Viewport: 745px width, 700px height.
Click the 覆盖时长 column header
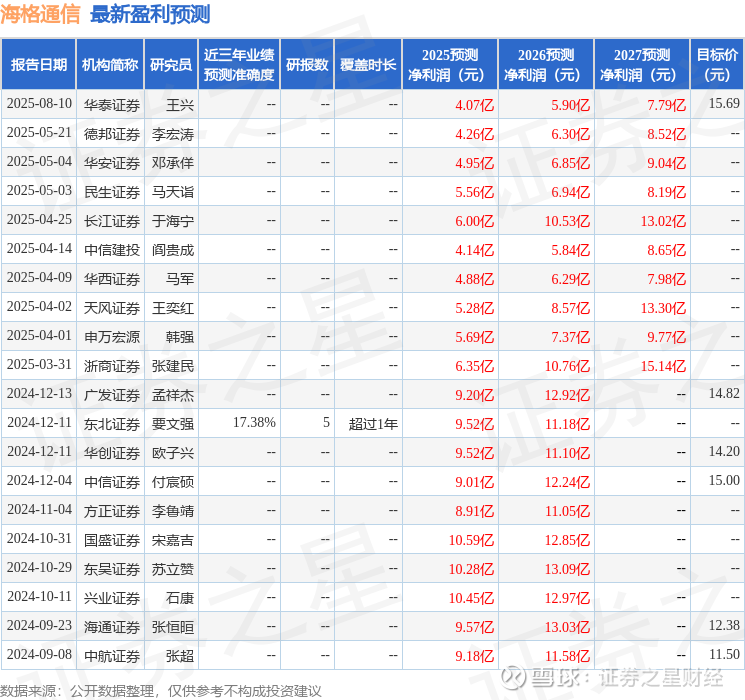tap(368, 65)
